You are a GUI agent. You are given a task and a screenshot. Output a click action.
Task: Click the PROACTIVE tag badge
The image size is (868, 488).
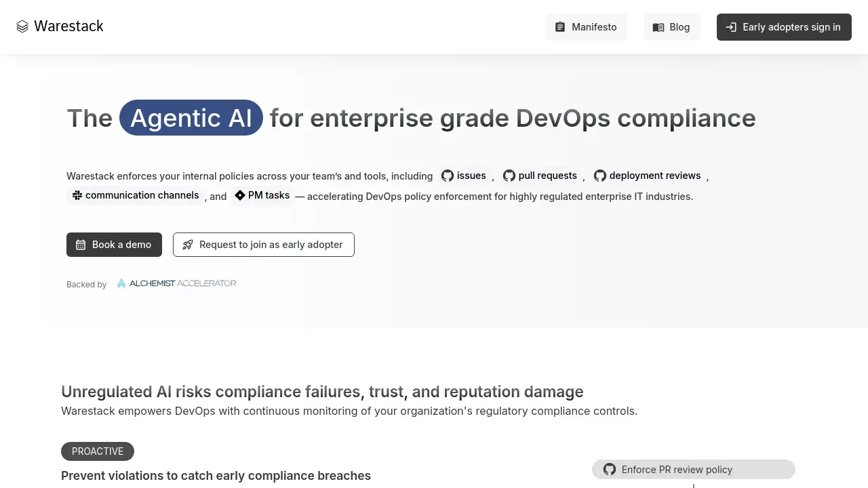point(98,451)
